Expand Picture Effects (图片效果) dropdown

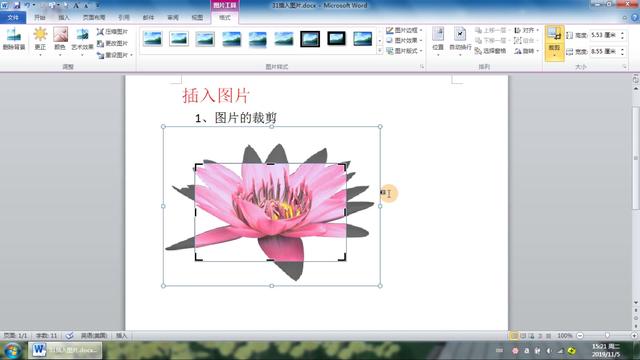(x=404, y=40)
